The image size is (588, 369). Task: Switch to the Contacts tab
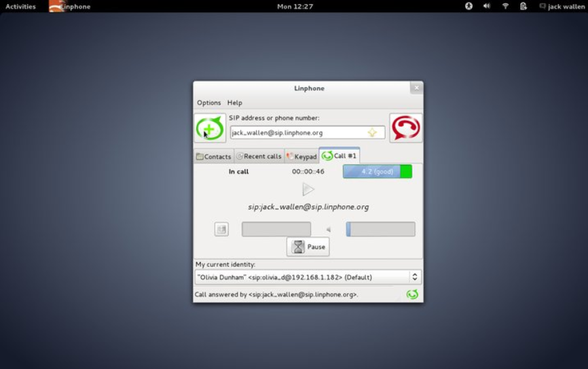click(214, 156)
